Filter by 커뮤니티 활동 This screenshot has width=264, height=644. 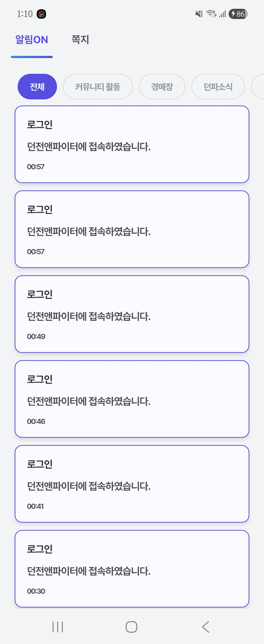pyautogui.click(x=98, y=87)
